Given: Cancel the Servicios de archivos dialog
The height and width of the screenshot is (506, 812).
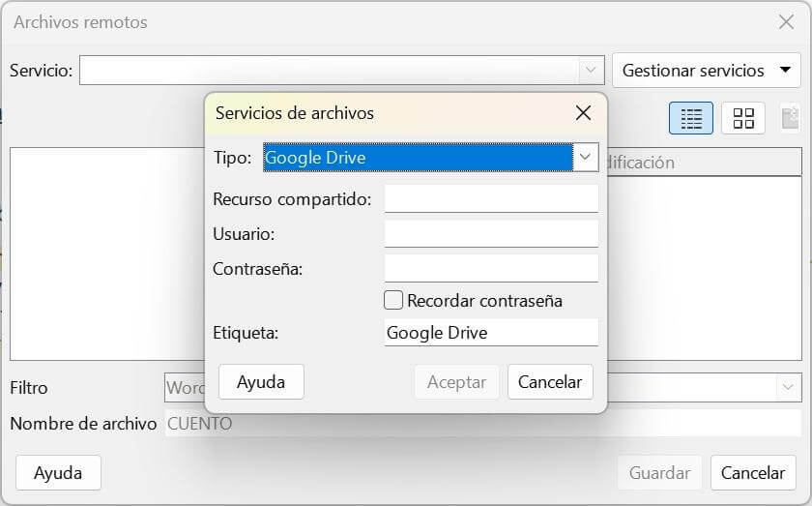Looking at the screenshot, I should point(550,381).
